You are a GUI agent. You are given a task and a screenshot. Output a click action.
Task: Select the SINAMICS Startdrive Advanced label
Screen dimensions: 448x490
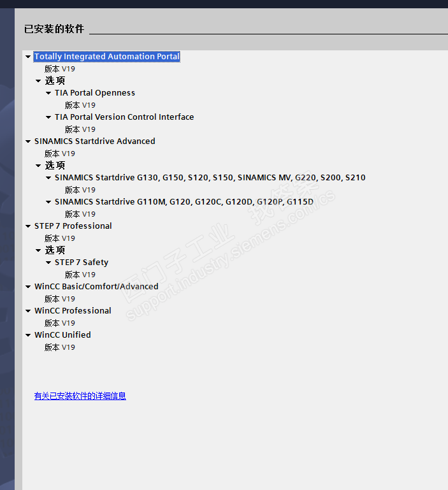tap(94, 141)
